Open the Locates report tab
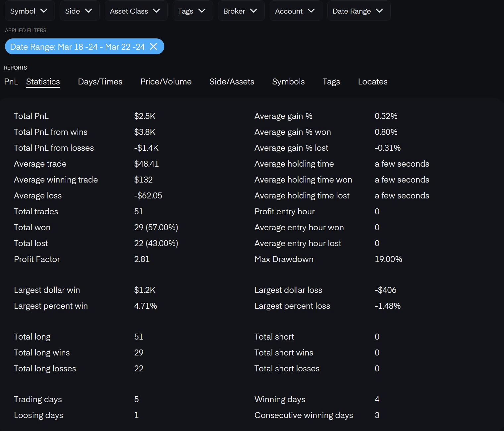504x431 pixels. pyautogui.click(x=372, y=81)
